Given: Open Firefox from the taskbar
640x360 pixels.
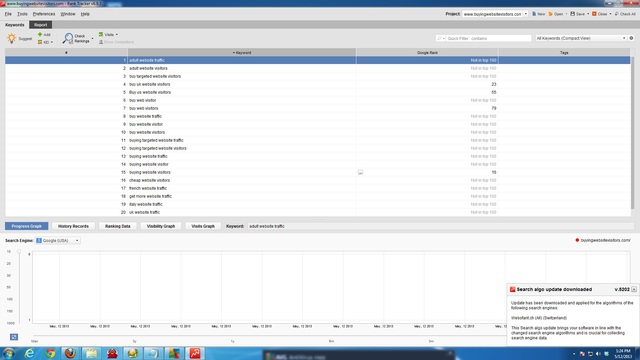Looking at the screenshot, I should (70, 353).
